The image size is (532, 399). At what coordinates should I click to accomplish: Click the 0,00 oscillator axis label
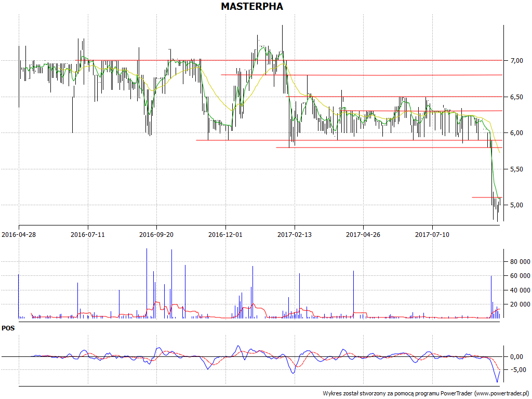click(x=517, y=357)
